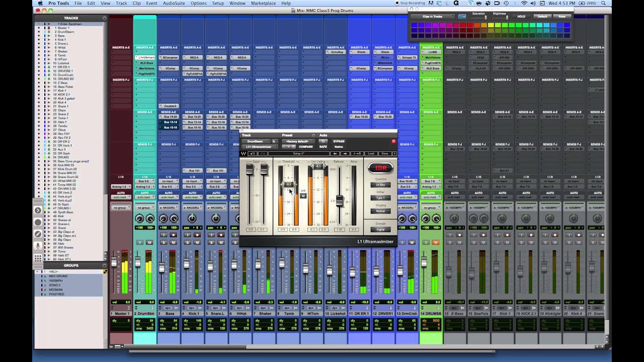This screenshot has width=644, height=362.
Task: Click the Load button in L1 toolbar
Action: click(371, 153)
